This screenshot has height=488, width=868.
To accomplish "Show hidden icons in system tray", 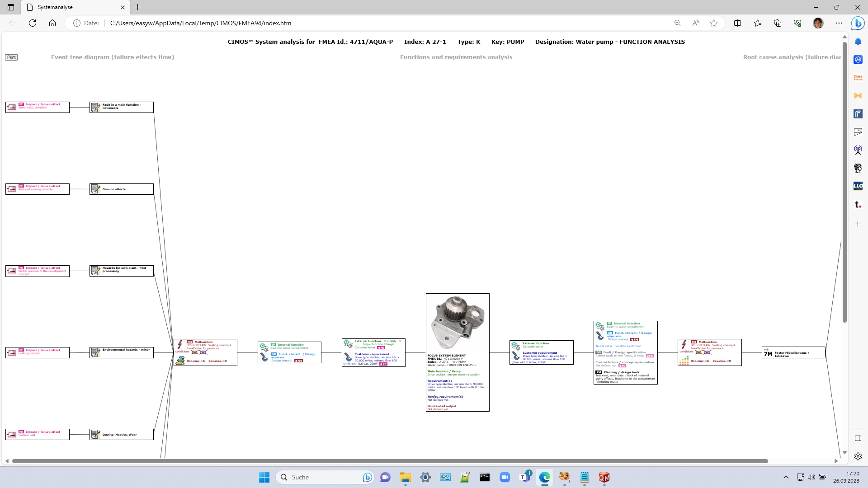I will pyautogui.click(x=786, y=477).
